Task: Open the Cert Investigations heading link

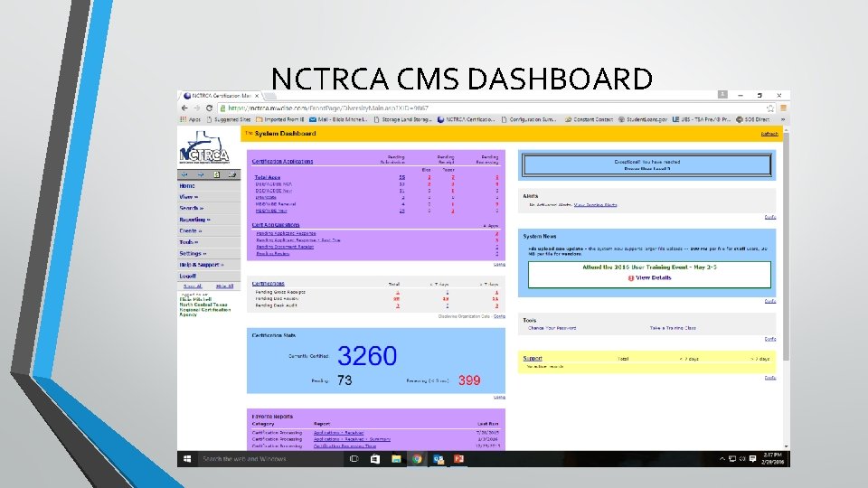Action: click(276, 225)
